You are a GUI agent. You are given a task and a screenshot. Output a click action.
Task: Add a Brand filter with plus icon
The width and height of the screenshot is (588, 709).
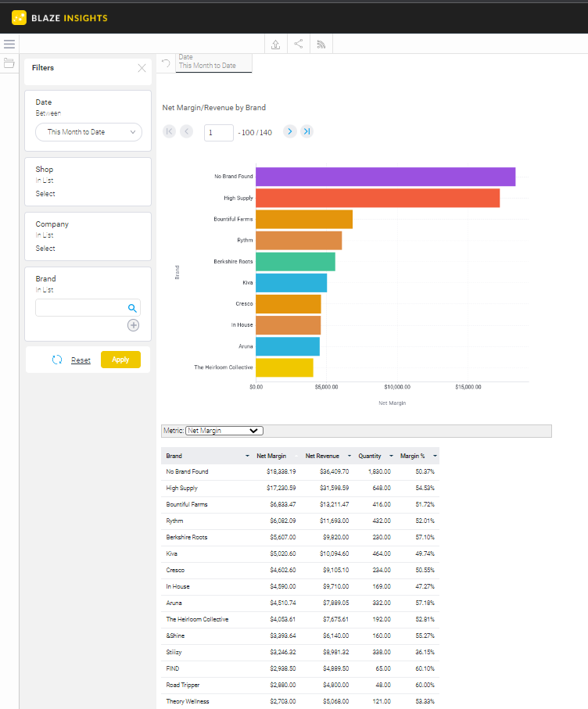pyautogui.click(x=133, y=325)
